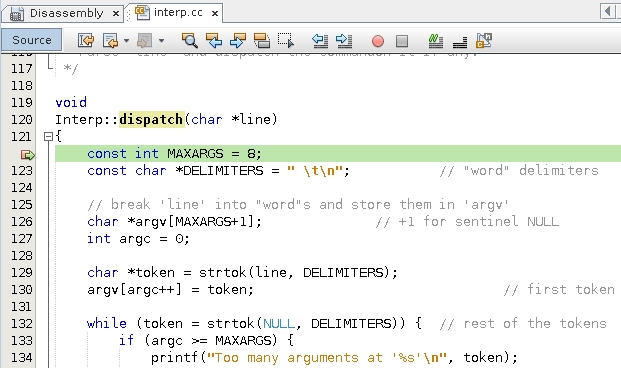Click the current program counter arrow
621x368 pixels.
pos(28,154)
